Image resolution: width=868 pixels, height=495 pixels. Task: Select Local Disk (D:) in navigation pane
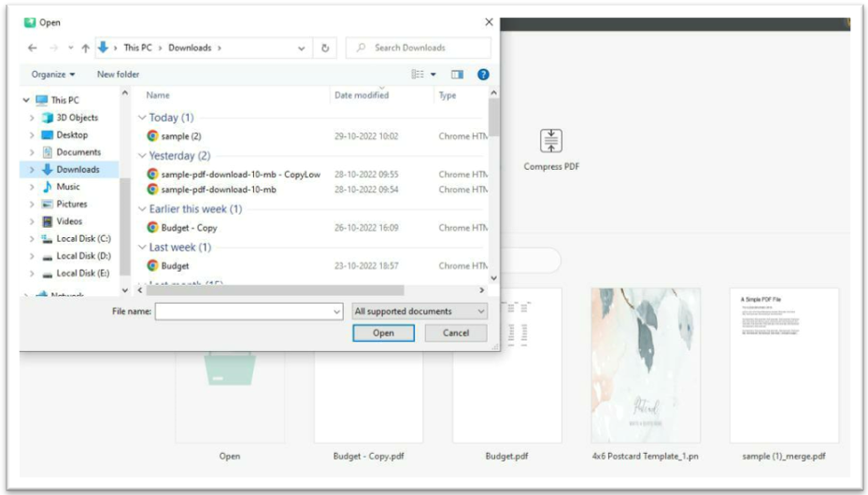(83, 256)
